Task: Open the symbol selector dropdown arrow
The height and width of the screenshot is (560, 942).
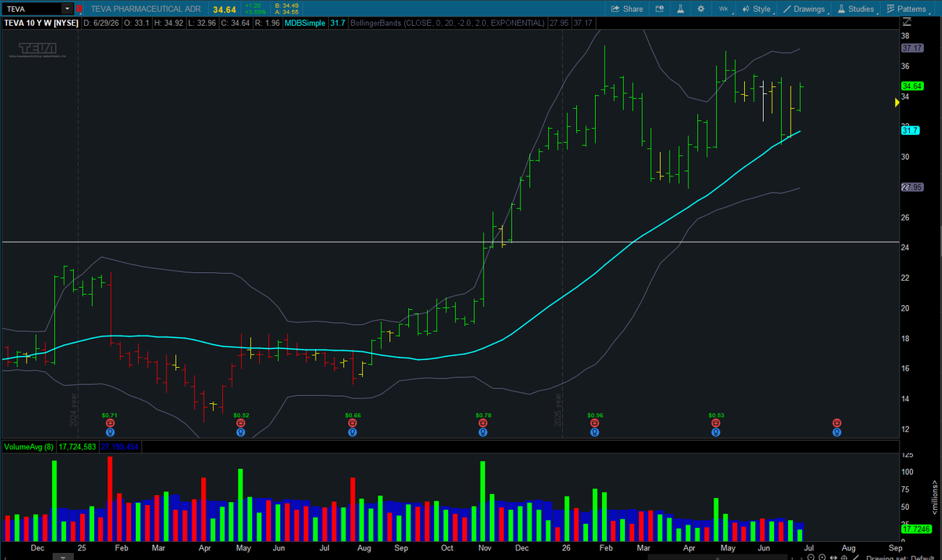Action: coord(67,9)
